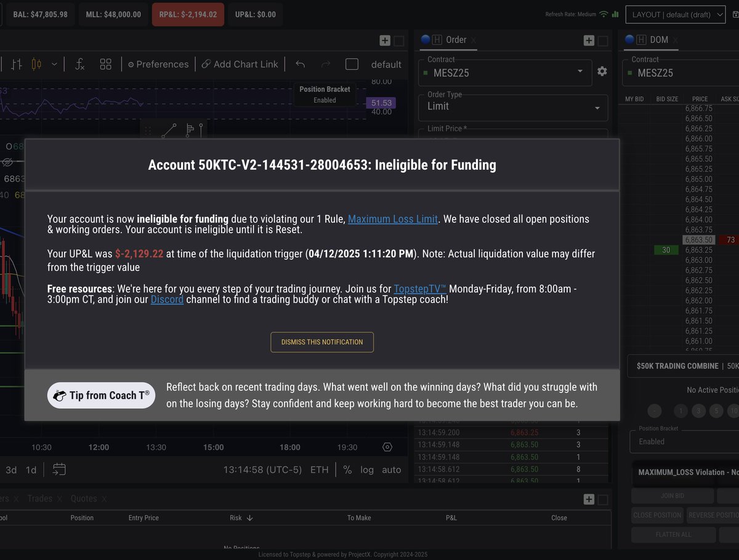739x560 pixels.
Task: Select the candlestick chart style icon
Action: click(x=36, y=64)
